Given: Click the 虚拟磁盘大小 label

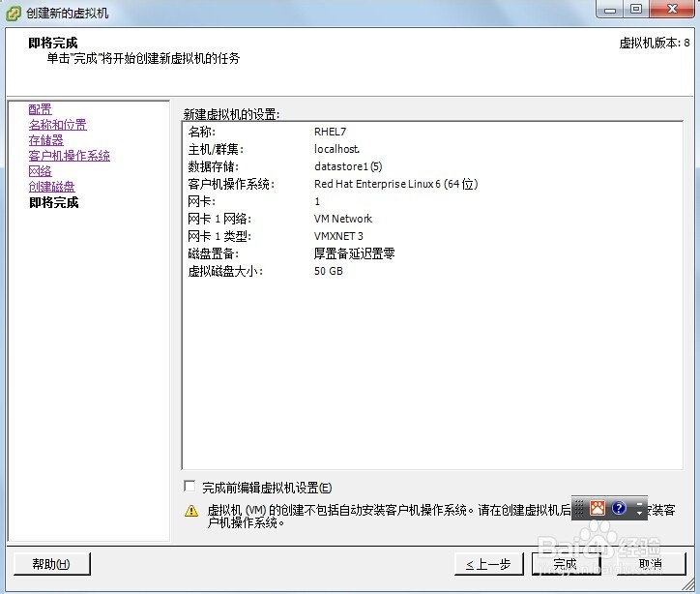Looking at the screenshot, I should [225, 271].
